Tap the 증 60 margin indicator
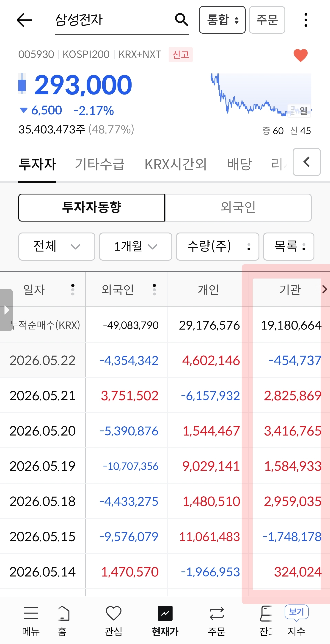The height and width of the screenshot is (644, 330). tap(273, 130)
